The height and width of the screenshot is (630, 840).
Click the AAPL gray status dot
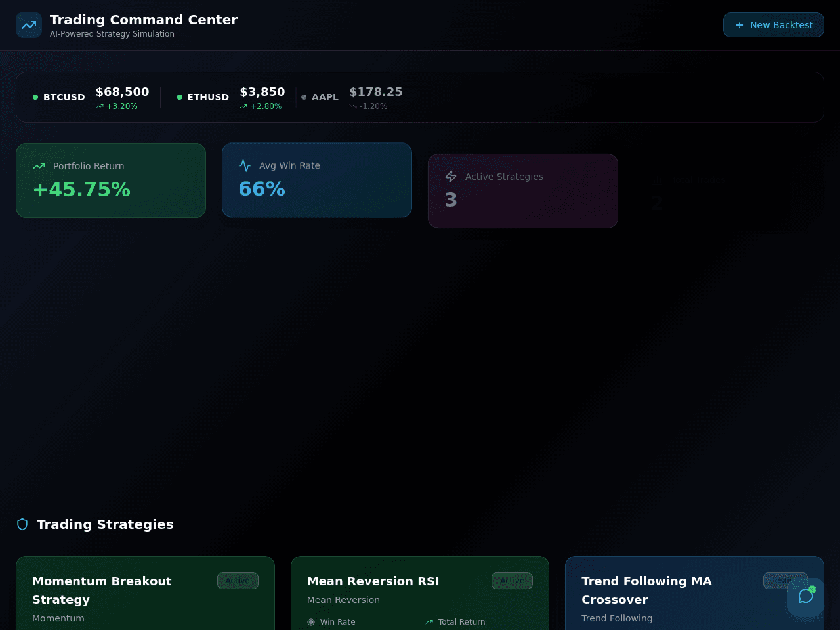(x=304, y=97)
